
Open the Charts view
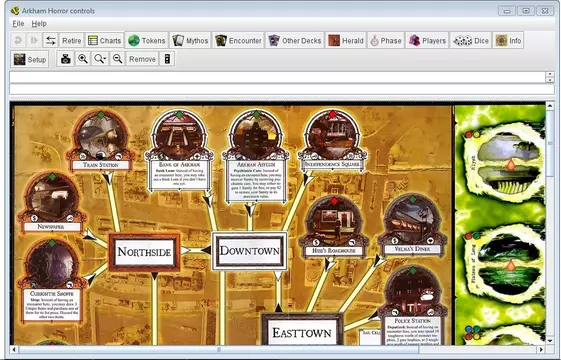pyautogui.click(x=104, y=40)
